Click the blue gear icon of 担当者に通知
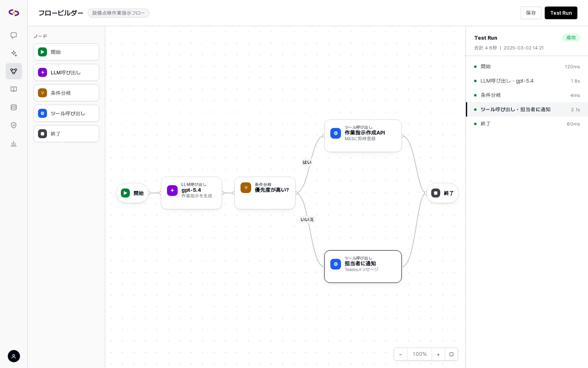 [x=336, y=264]
